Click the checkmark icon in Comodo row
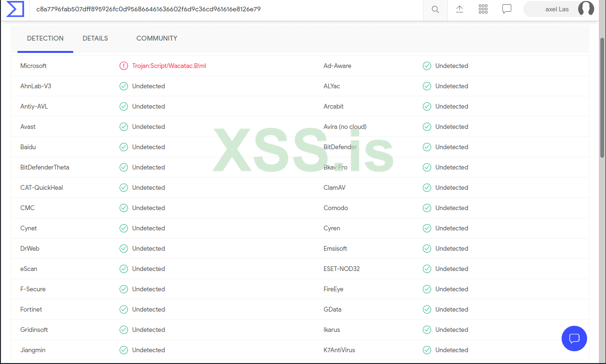 (x=427, y=208)
